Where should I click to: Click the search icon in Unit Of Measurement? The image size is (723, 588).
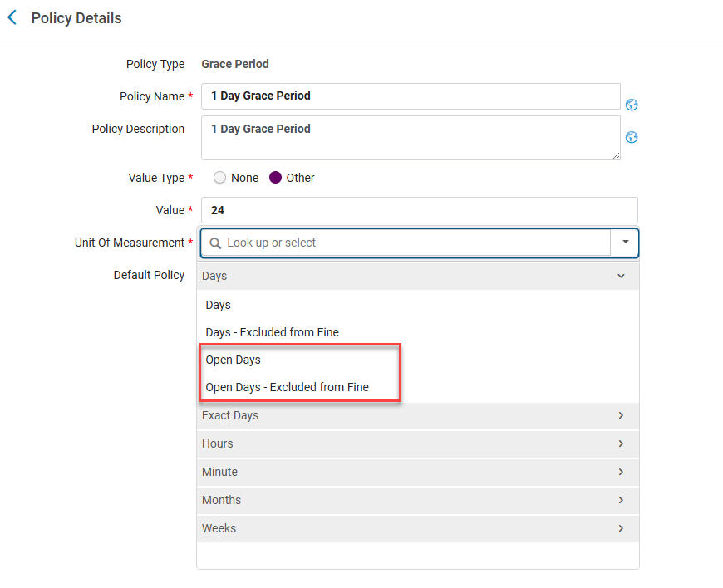coord(215,243)
